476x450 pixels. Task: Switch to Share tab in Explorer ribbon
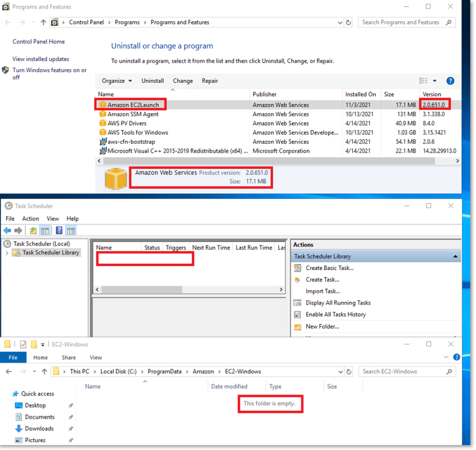[69, 357]
